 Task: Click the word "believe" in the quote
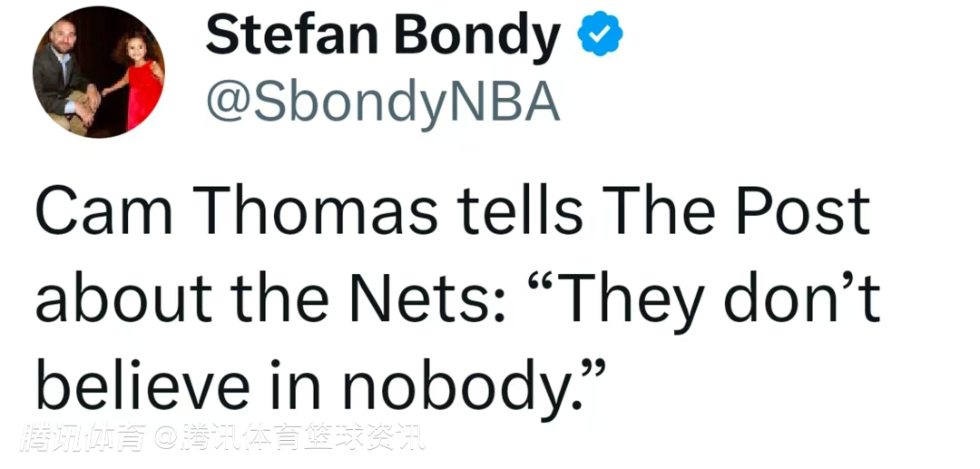(142, 385)
